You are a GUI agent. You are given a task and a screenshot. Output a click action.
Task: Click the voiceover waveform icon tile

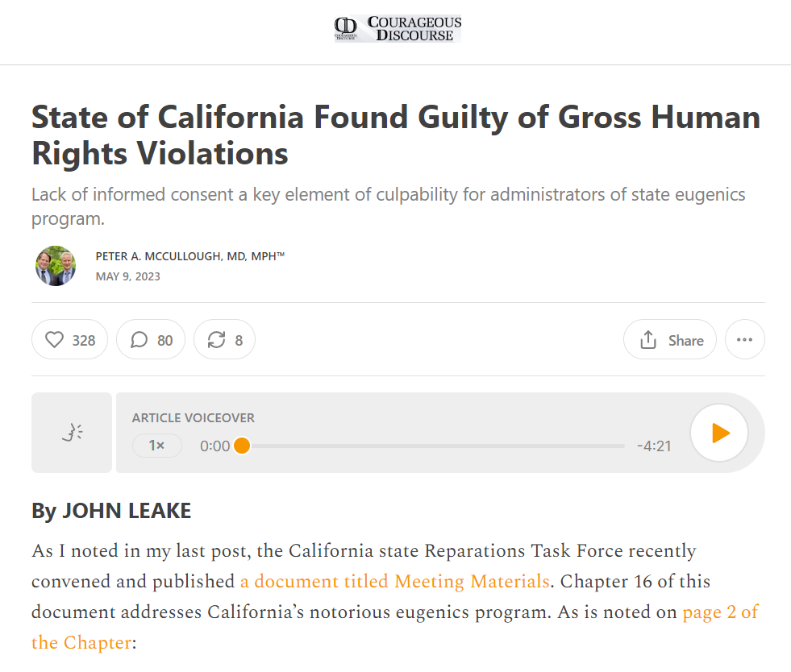pos(72,433)
